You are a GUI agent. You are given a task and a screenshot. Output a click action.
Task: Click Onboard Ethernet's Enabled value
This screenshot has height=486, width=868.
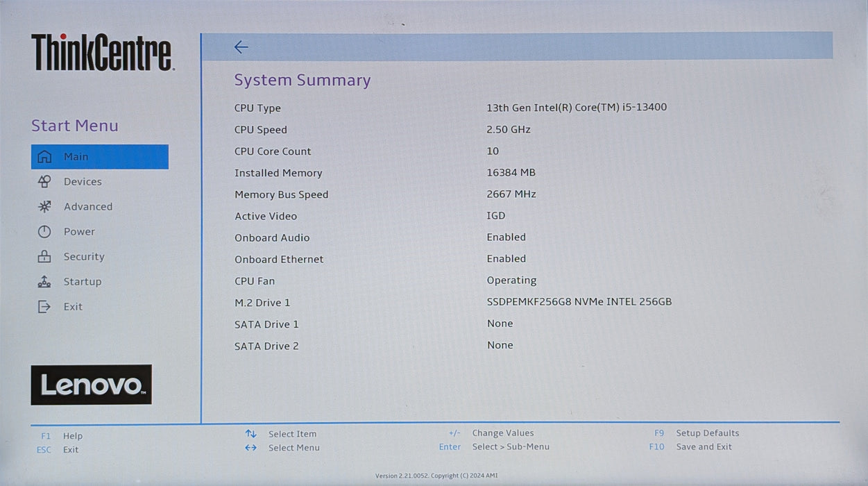507,259
